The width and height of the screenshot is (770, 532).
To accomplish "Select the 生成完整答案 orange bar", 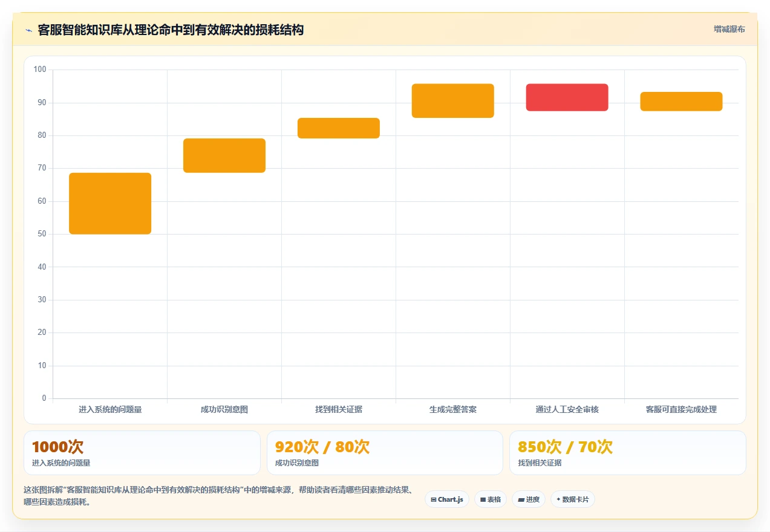I will pyautogui.click(x=453, y=101).
